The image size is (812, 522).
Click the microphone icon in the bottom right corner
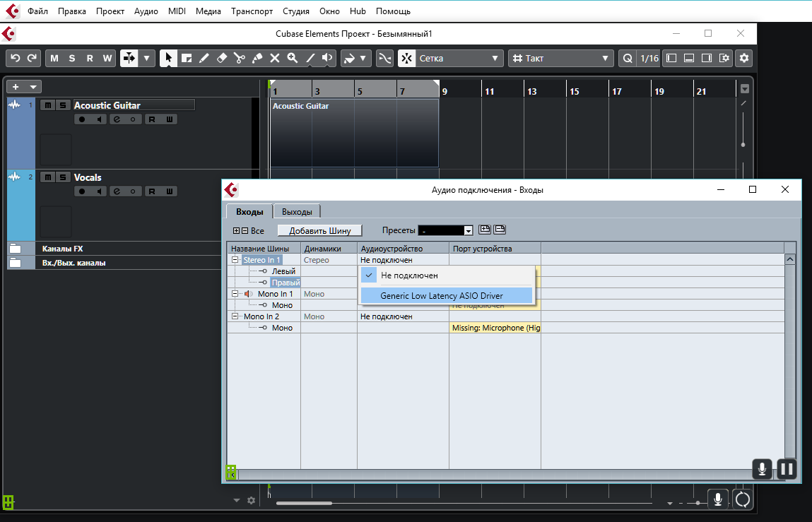[x=718, y=499]
